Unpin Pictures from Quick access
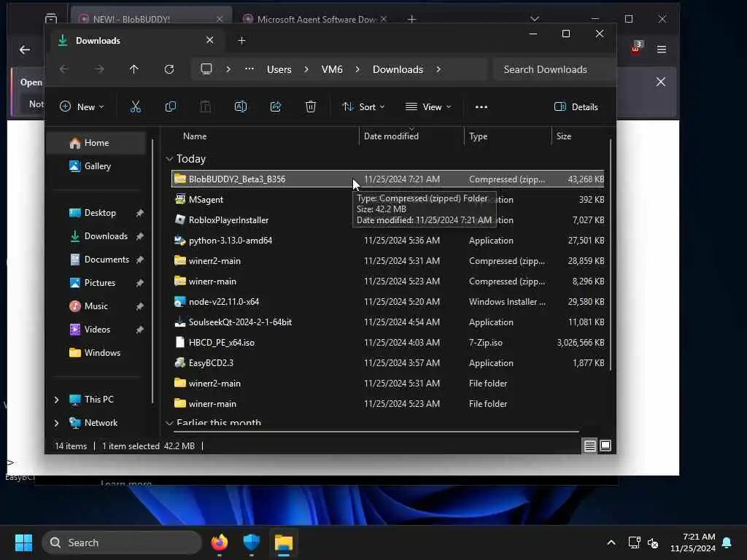 (x=139, y=283)
